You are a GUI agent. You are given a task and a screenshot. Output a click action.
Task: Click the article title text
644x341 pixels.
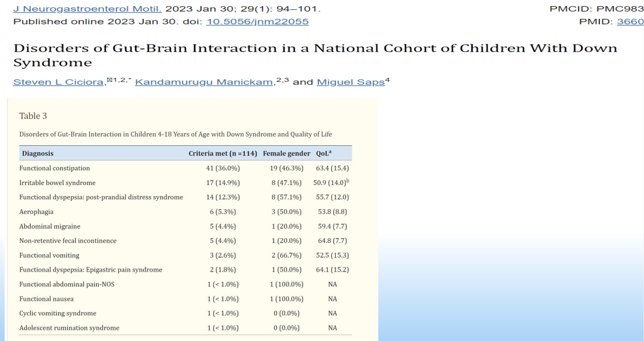(x=315, y=48)
